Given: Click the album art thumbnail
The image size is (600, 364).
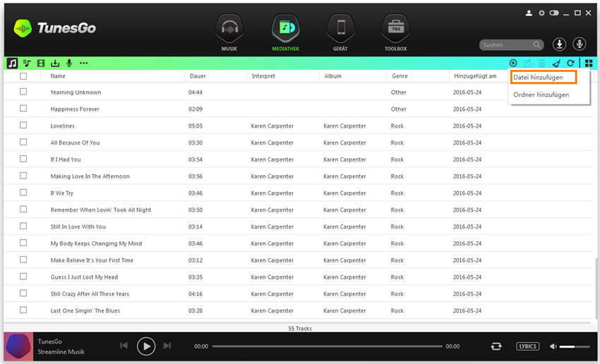Looking at the screenshot, I should [x=18, y=346].
